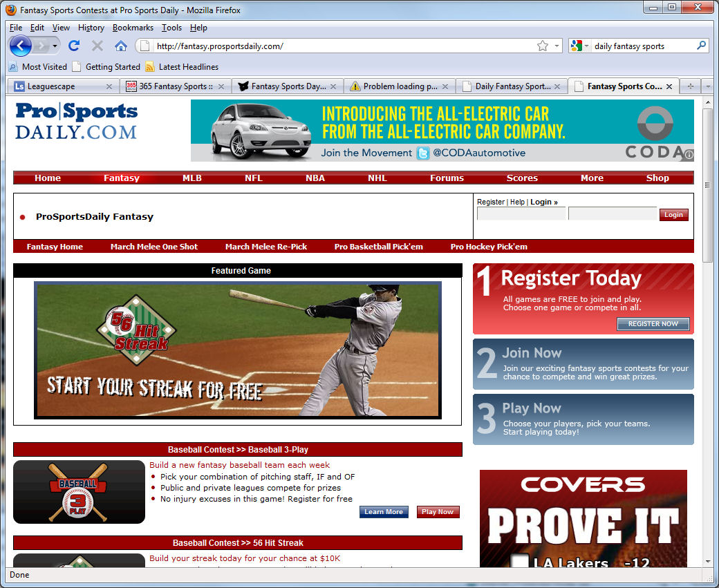Reload the page with the refresh icon

click(x=74, y=46)
